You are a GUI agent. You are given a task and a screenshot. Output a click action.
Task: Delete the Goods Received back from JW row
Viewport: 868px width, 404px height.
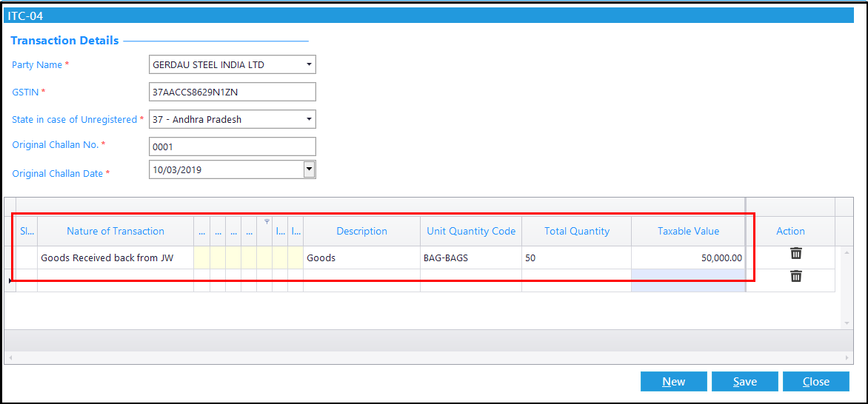(x=795, y=254)
